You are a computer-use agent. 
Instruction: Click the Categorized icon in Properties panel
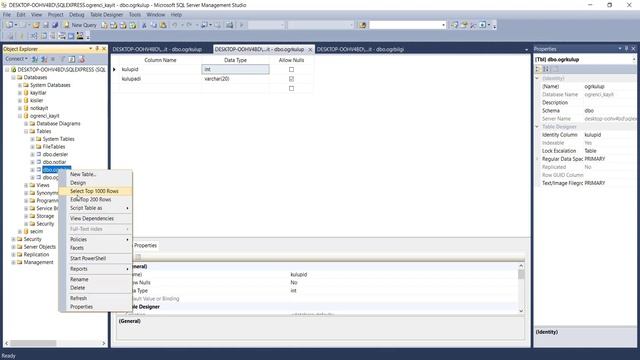click(538, 69)
